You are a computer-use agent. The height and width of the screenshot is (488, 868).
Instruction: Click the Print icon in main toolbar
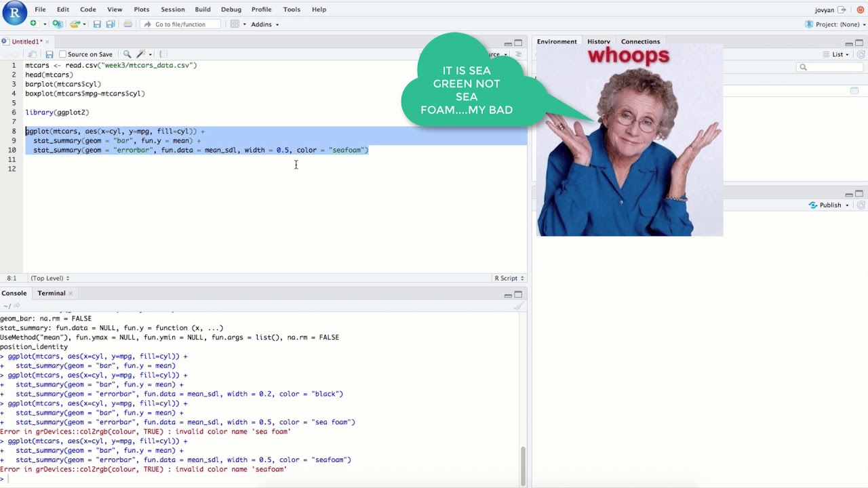tap(127, 24)
